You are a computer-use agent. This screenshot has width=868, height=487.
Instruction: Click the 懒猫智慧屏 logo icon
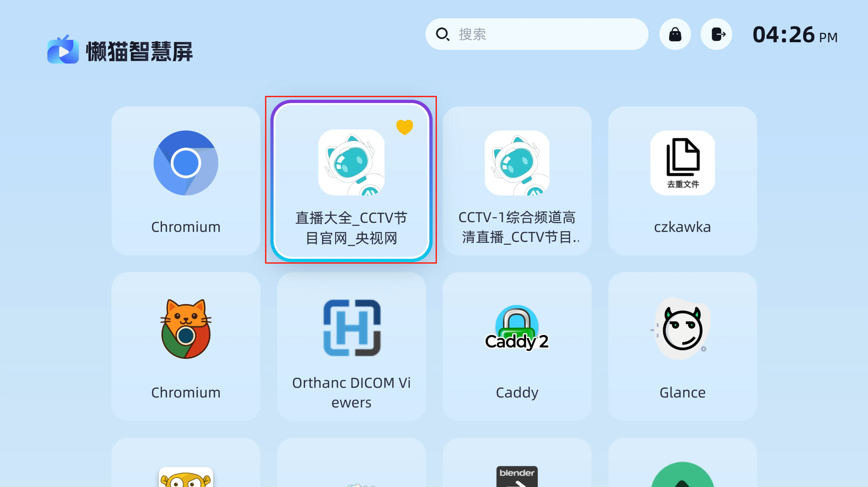63,49
